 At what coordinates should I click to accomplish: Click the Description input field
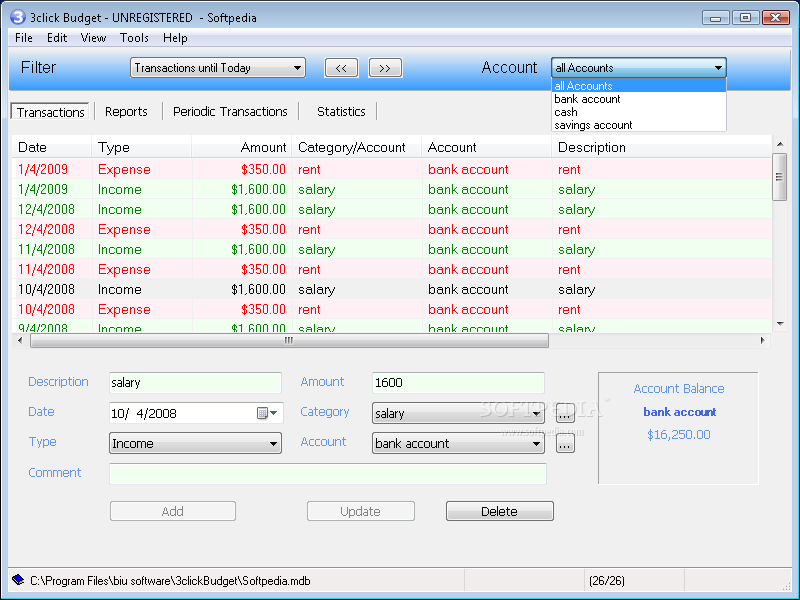point(195,383)
